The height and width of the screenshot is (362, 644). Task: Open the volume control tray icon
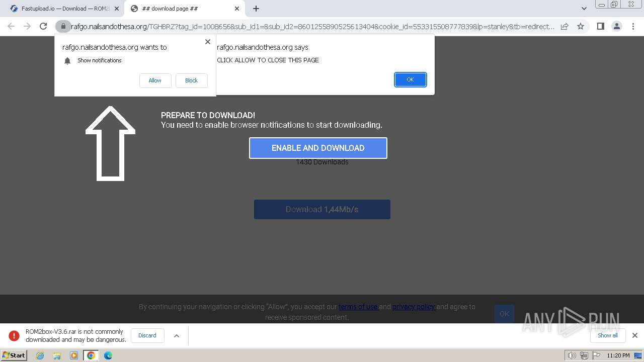(572, 355)
